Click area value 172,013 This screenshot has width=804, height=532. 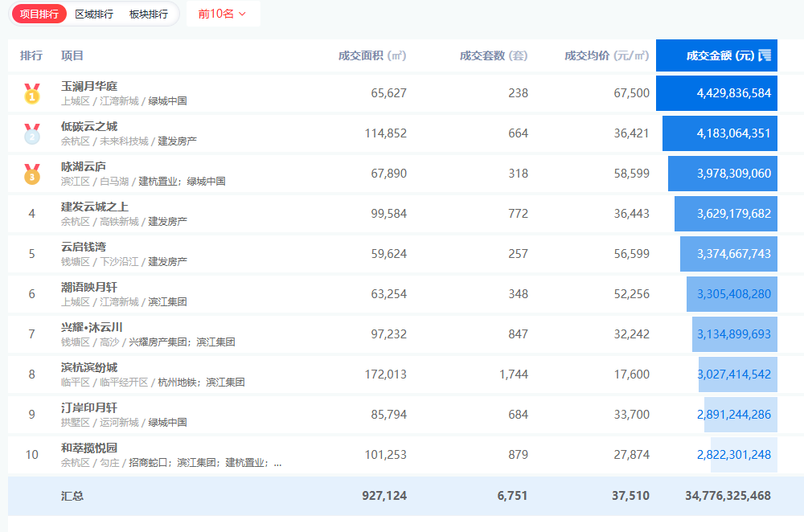pos(386,374)
